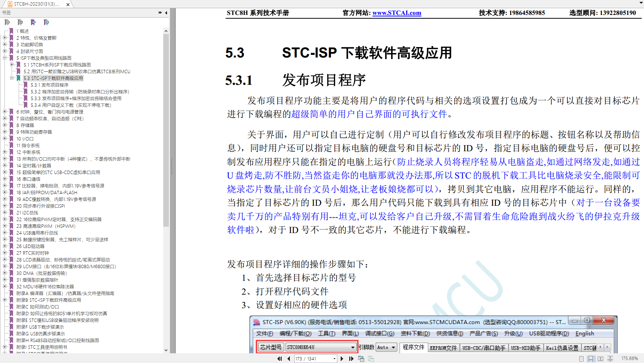Click the delete bookmark icon with the x
Viewport: 644px width, 363px height.
click(7, 22)
